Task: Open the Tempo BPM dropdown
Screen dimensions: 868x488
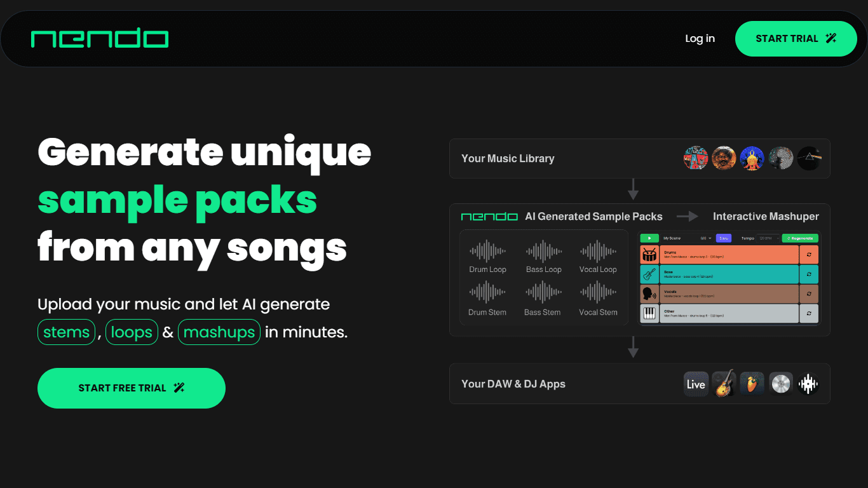Action: (766, 238)
